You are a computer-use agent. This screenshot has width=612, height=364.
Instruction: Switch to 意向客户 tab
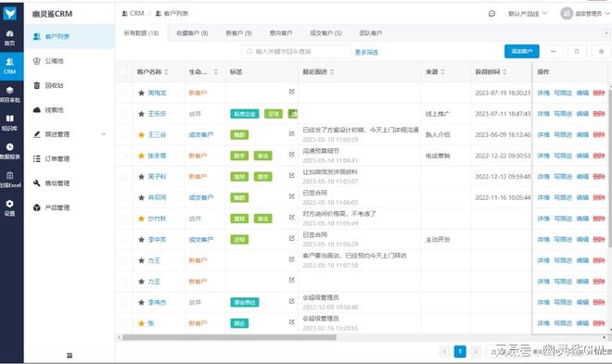[x=281, y=33]
